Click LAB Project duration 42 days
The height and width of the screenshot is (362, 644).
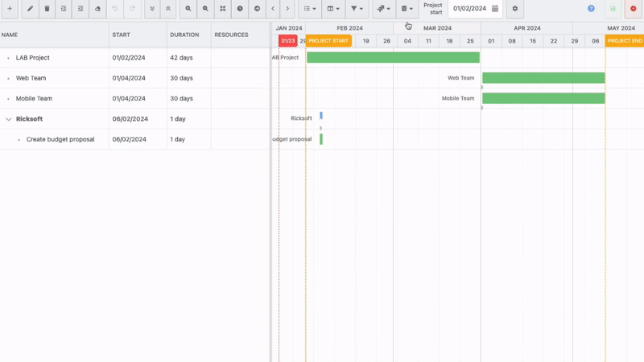point(181,58)
